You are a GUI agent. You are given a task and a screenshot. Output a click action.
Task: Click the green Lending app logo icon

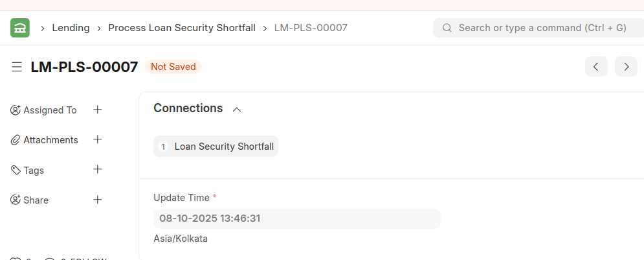coord(20,28)
